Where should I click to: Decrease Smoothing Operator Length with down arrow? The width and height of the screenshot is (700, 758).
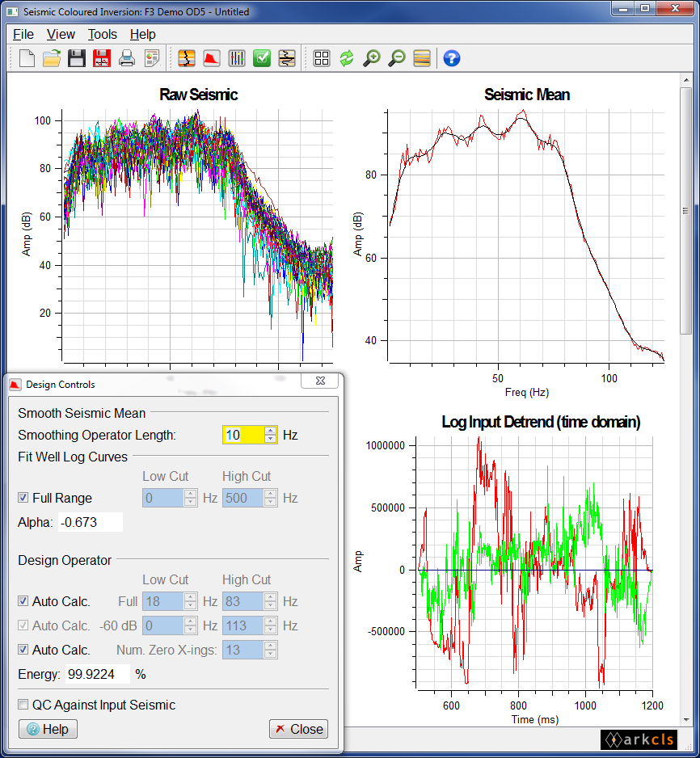coord(271,439)
